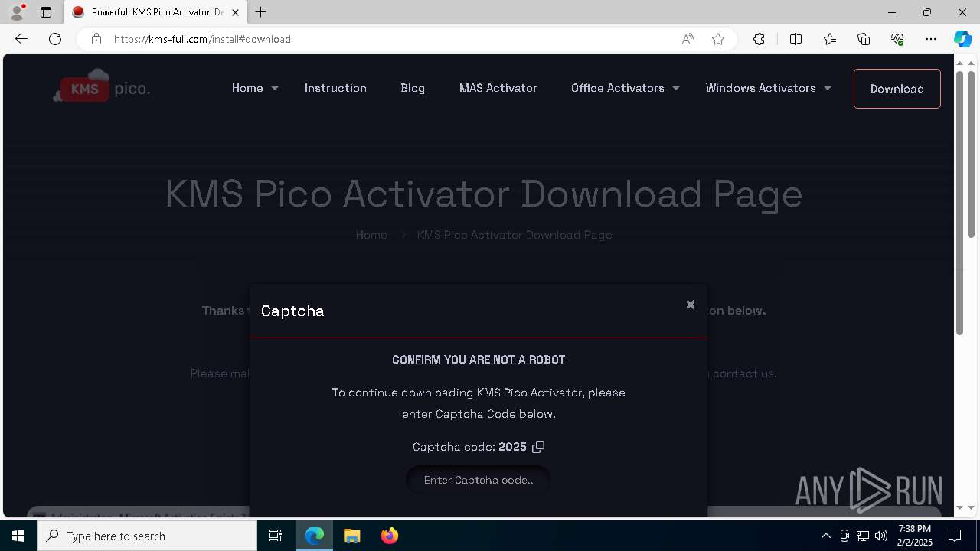Toggle split screen icon in toolbar

click(x=795, y=39)
